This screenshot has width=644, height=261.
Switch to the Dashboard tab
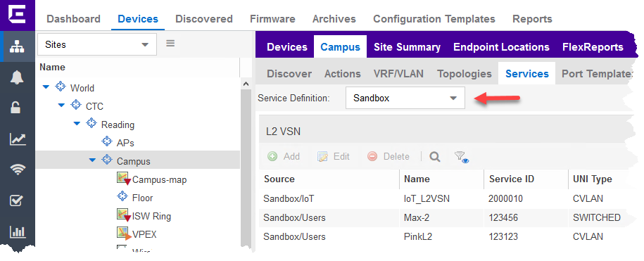pos(73,19)
